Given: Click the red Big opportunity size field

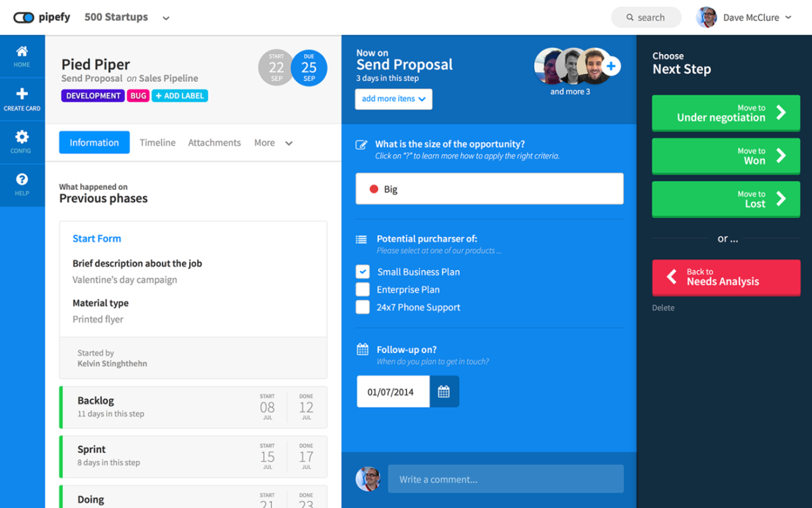Looking at the screenshot, I should [489, 189].
